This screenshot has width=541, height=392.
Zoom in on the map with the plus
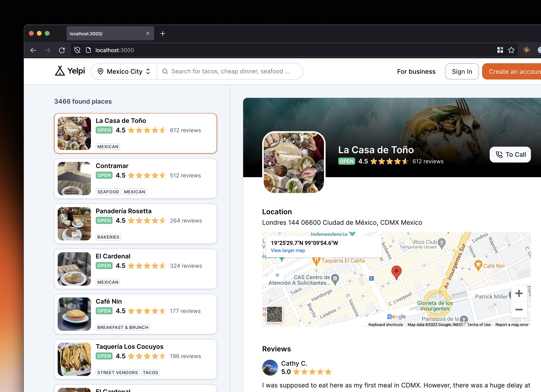tap(519, 293)
